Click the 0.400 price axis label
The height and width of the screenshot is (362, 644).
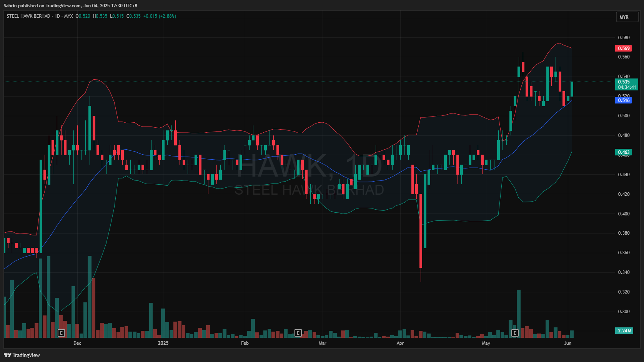(624, 214)
